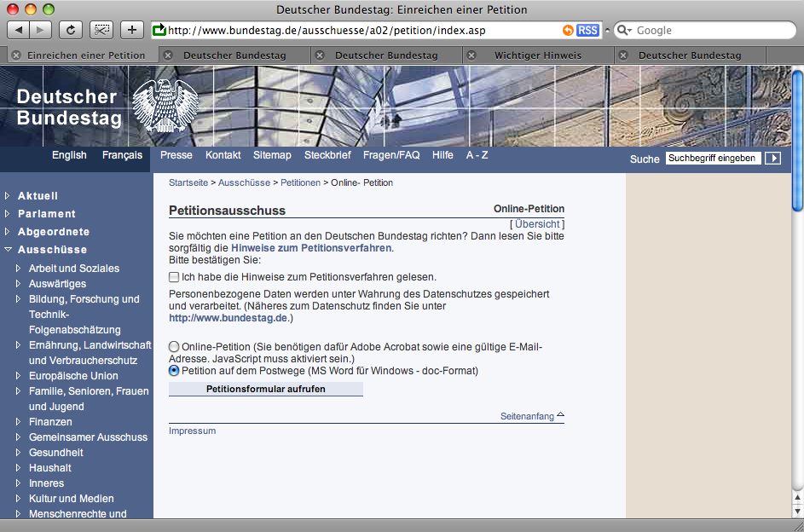This screenshot has height=532, width=804.
Task: Expand the Parlament menu section
Action: (7, 214)
